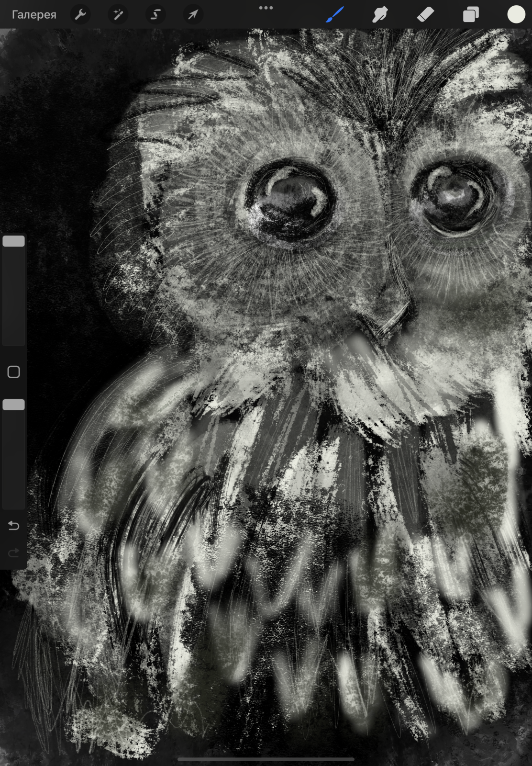Tap the home indicator bar at bottom
The width and height of the screenshot is (532, 766).
(x=266, y=759)
